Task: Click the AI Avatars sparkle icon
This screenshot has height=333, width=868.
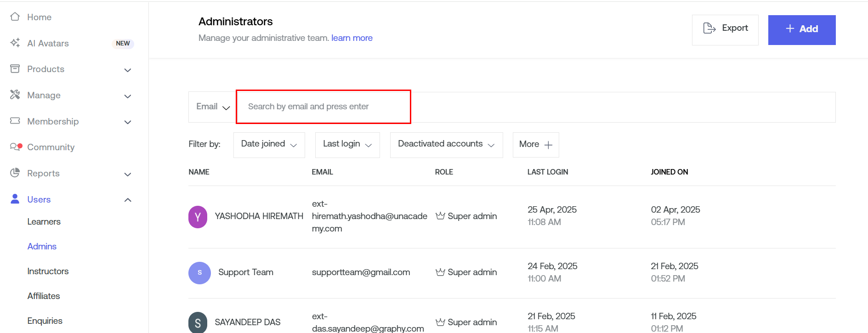Action: click(15, 43)
